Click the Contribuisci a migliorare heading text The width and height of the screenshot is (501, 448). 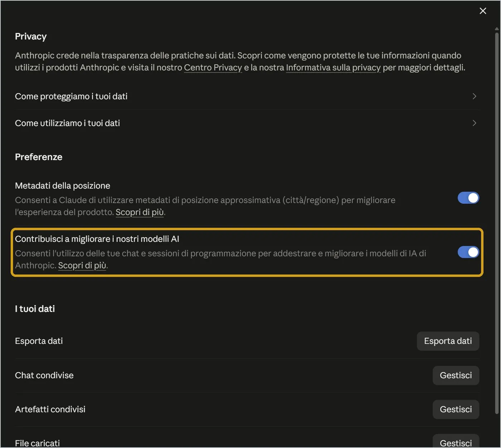point(97,239)
